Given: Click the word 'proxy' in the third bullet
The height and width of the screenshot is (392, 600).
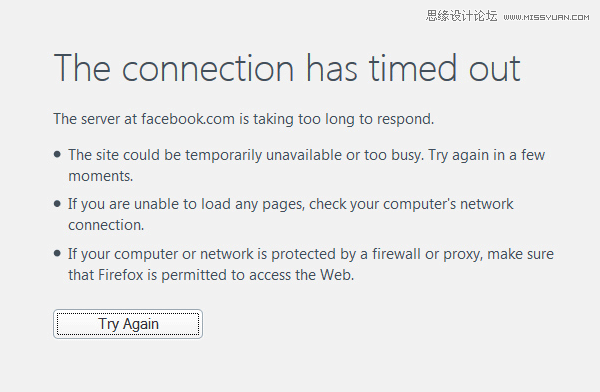Looking at the screenshot, I should tap(462, 255).
